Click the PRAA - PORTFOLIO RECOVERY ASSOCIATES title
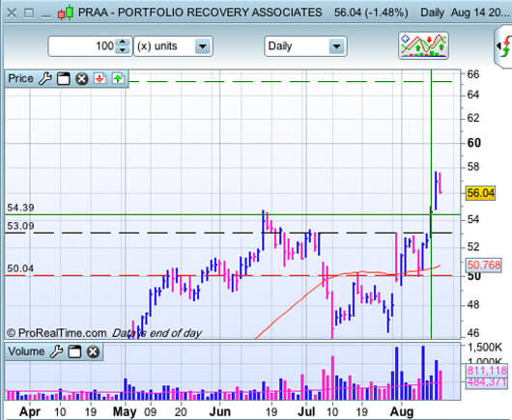This screenshot has height=420, width=512. point(200,13)
